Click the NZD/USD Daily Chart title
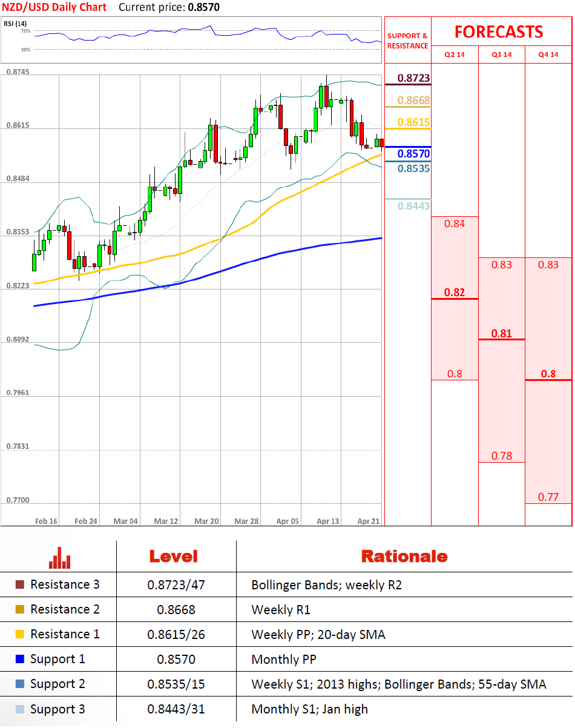 pos(54,7)
